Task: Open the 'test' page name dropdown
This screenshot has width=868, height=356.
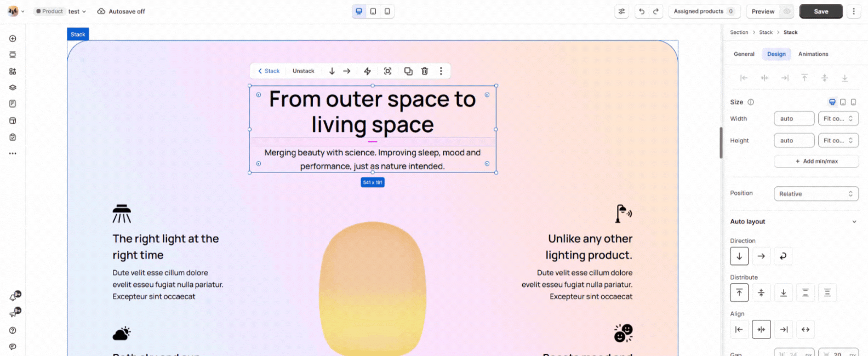Action: click(x=77, y=12)
